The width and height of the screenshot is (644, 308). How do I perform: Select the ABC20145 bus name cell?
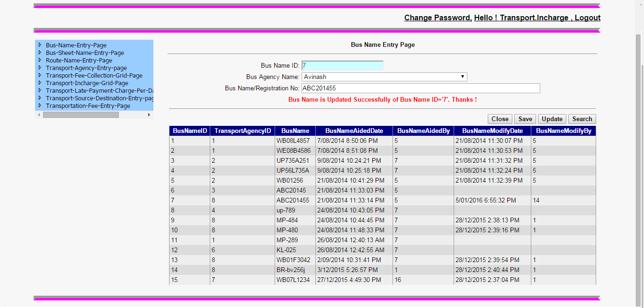point(295,191)
